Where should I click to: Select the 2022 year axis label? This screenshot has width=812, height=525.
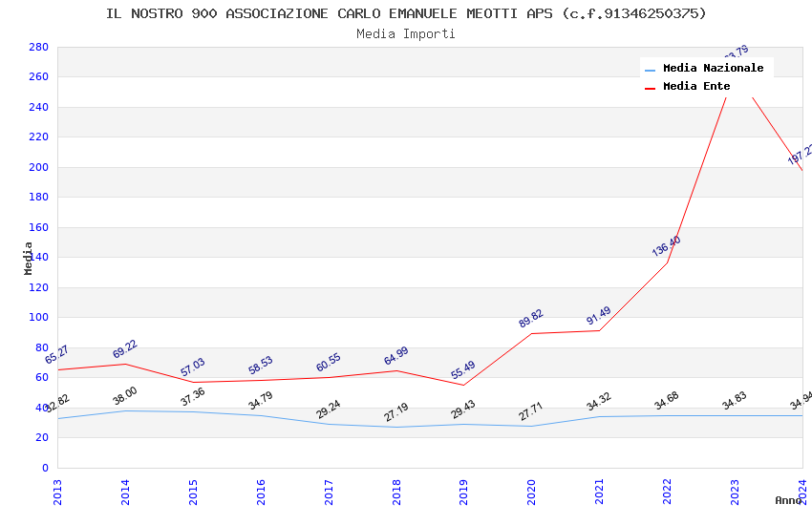667,492
